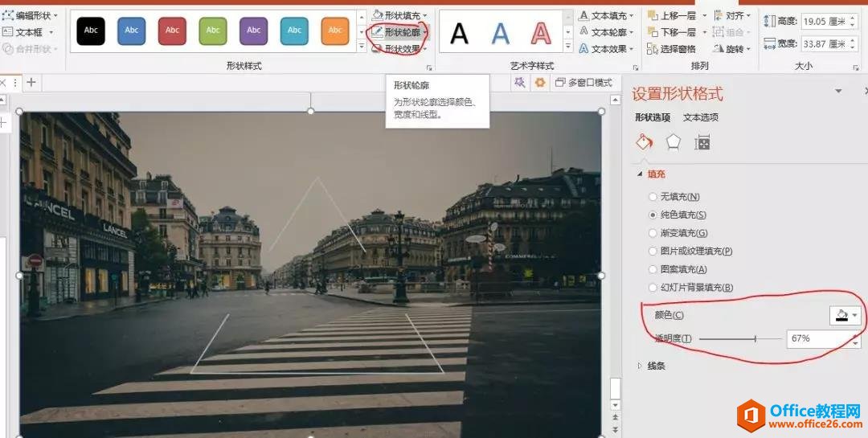Image resolution: width=868 pixels, height=438 pixels.
Task: Choose the blue outlined A WordArt style
Action: [500, 33]
